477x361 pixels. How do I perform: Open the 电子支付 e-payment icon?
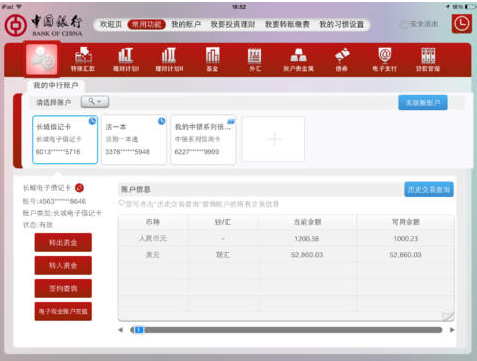pos(385,60)
